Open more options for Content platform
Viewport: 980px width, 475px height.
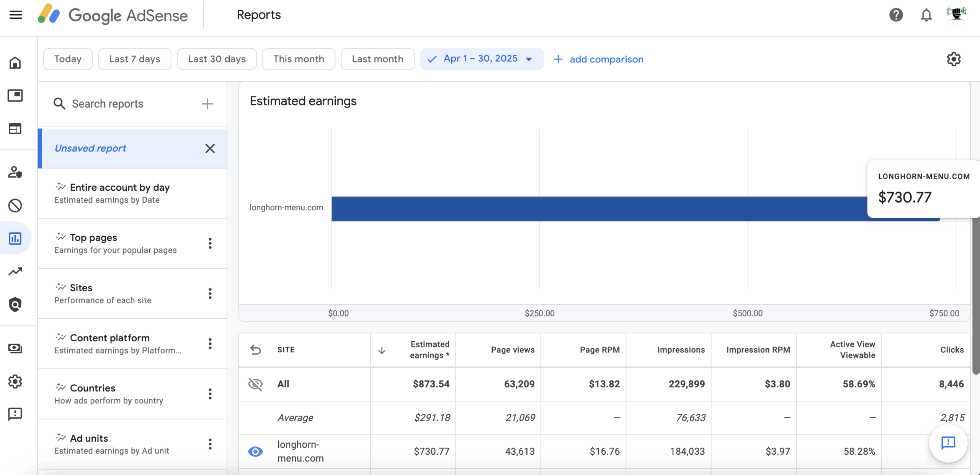[x=210, y=344]
